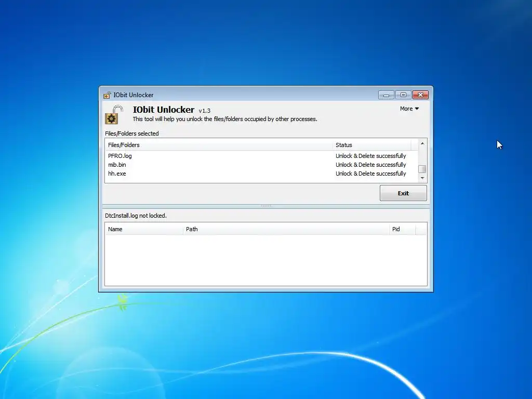This screenshot has height=399, width=532.
Task: Select the hh.exe file row
Action: pos(261,174)
